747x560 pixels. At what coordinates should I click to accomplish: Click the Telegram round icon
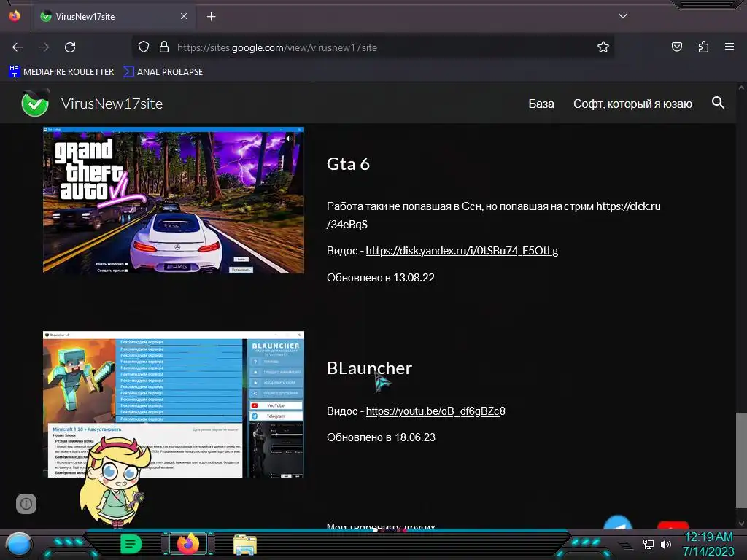click(x=618, y=522)
